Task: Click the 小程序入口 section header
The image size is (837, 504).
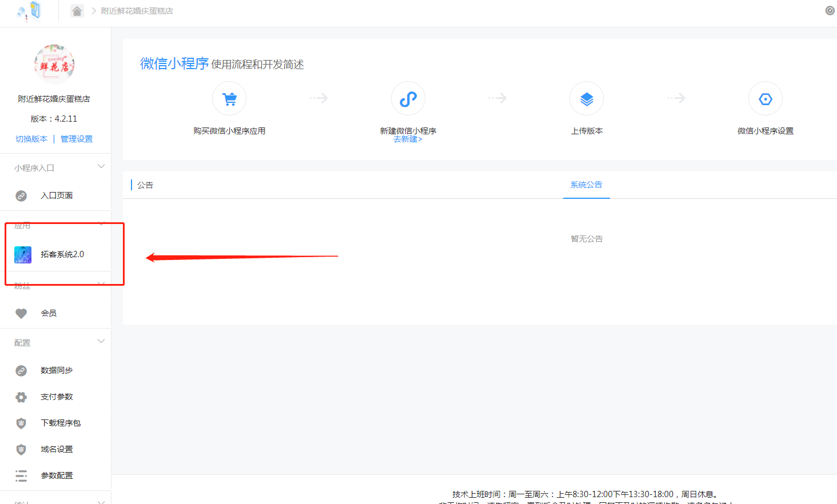Action: click(x=34, y=168)
